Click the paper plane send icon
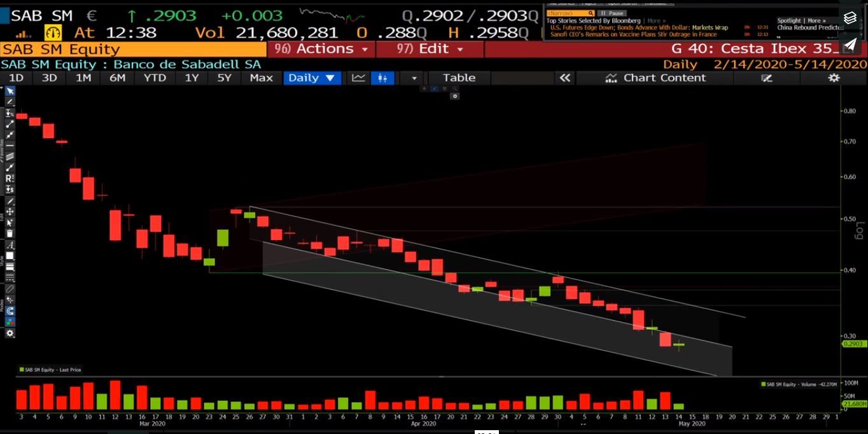The height and width of the screenshot is (434, 868). click(x=850, y=45)
